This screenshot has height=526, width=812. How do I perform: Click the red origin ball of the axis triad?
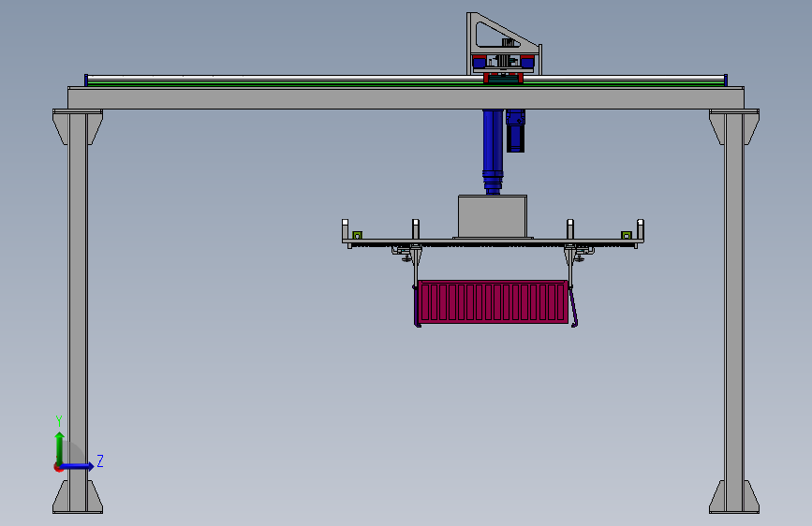57,467
